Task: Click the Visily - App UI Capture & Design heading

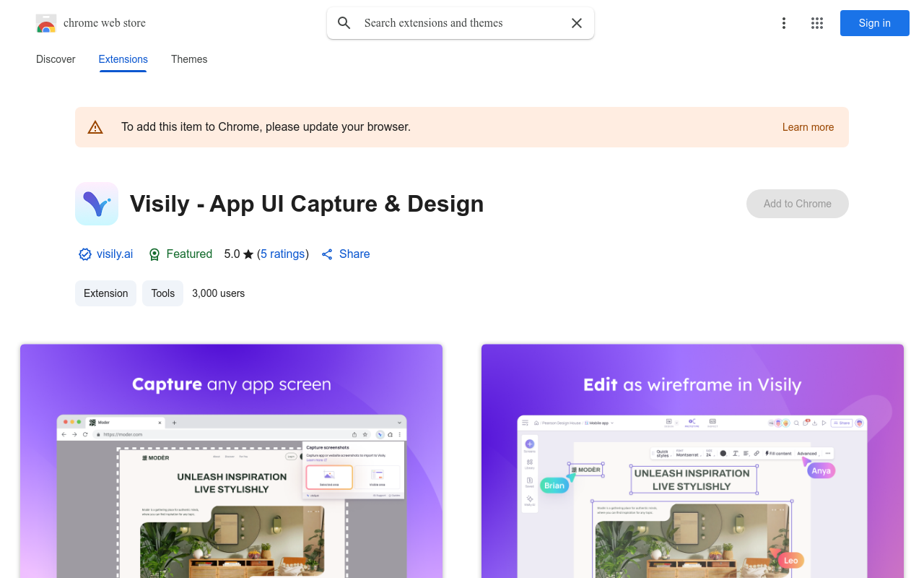Action: (307, 204)
